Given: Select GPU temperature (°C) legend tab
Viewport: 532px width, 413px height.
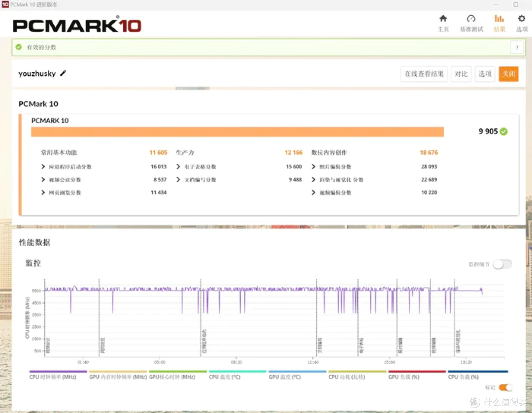Looking at the screenshot, I should tap(297, 375).
